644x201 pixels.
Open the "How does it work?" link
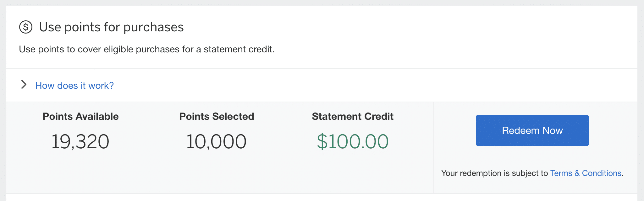pyautogui.click(x=74, y=86)
